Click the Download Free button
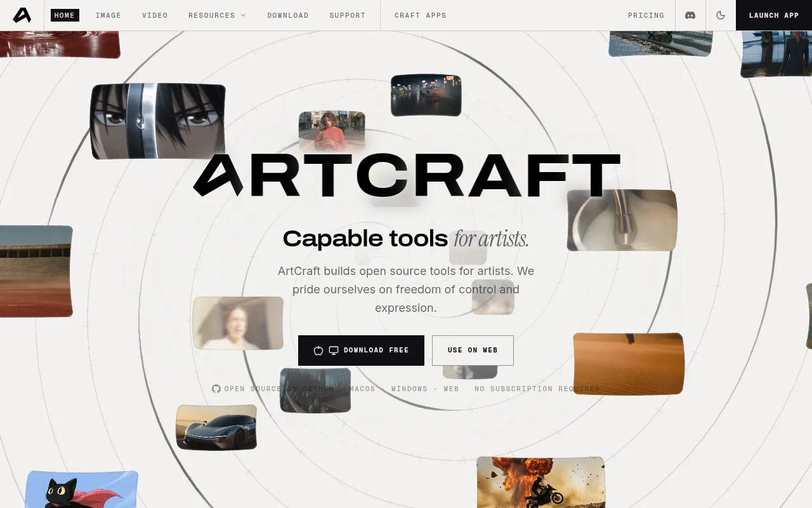The image size is (812, 508). (x=361, y=351)
